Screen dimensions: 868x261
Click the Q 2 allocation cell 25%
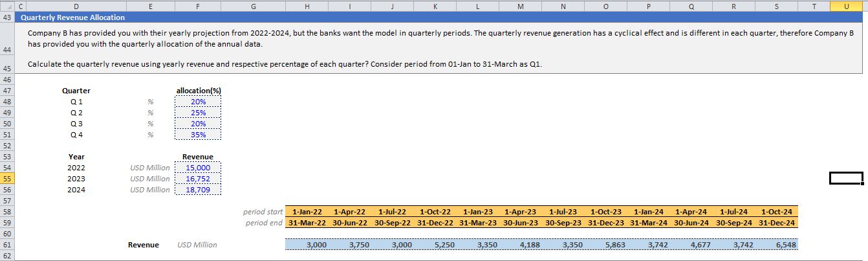click(198, 113)
